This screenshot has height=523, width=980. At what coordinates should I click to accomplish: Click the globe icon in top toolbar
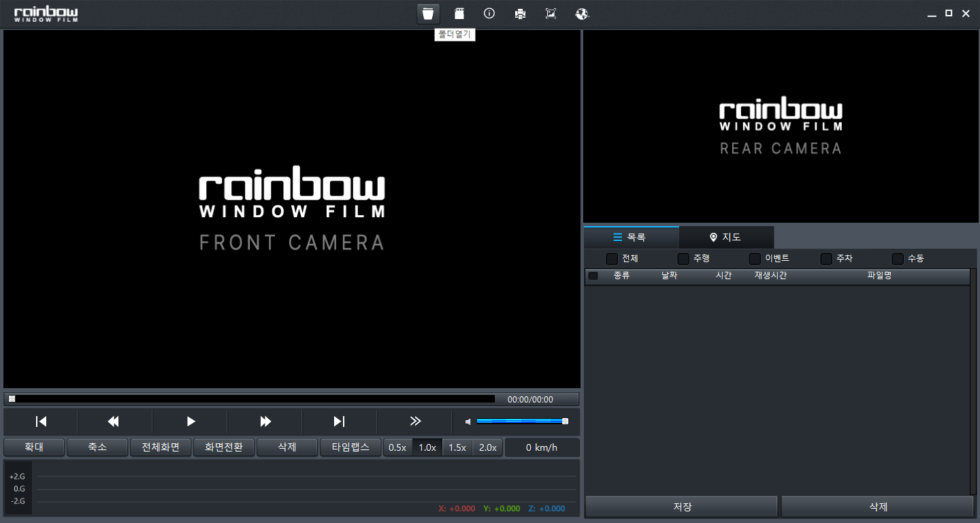click(x=581, y=14)
